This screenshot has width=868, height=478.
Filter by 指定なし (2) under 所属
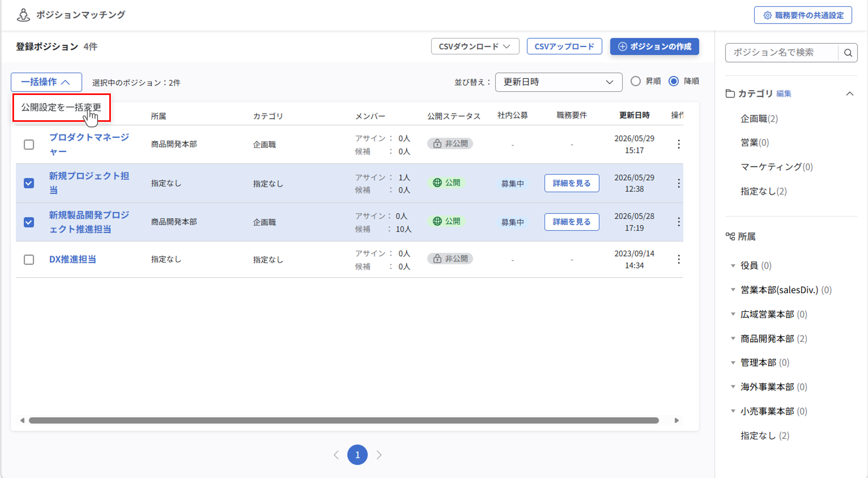pyautogui.click(x=765, y=436)
